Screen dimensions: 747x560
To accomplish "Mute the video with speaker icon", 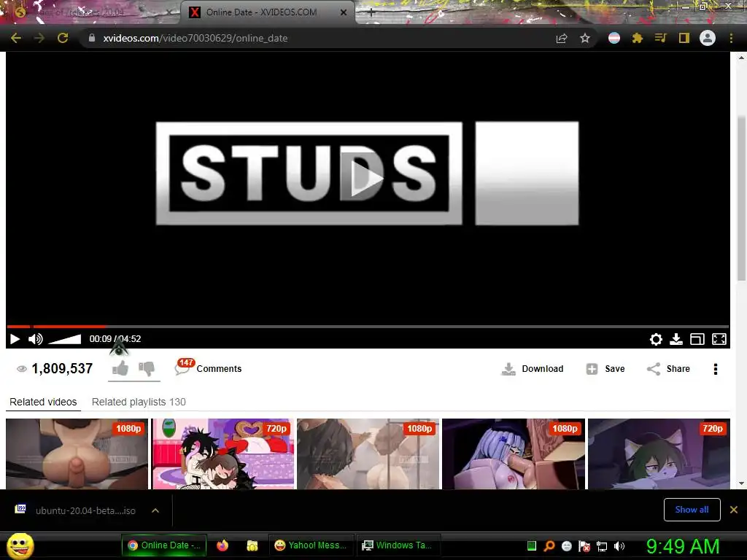I will click(36, 339).
